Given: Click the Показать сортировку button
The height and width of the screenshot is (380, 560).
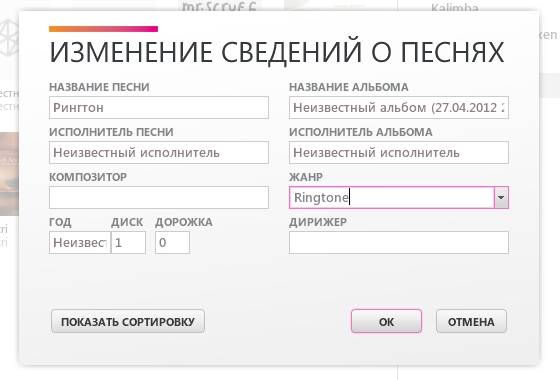Looking at the screenshot, I should pyautogui.click(x=128, y=321).
